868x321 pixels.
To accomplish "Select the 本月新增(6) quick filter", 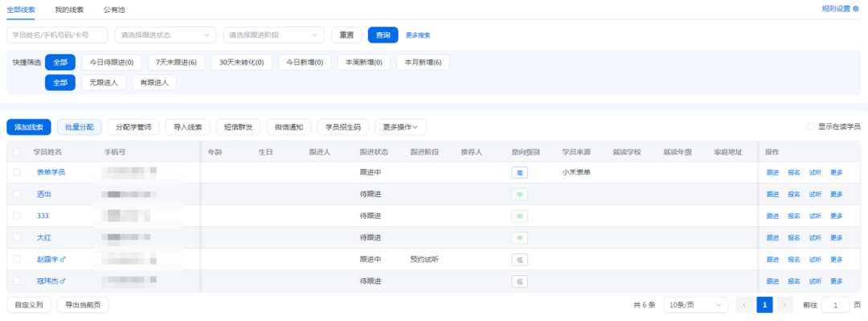I will coord(423,62).
